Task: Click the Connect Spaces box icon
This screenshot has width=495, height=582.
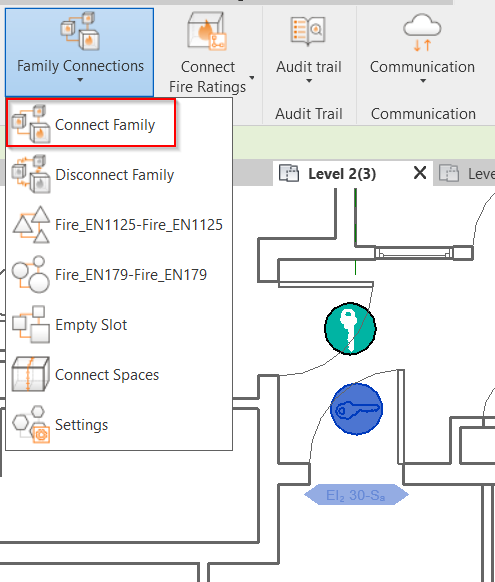Action: click(30, 374)
